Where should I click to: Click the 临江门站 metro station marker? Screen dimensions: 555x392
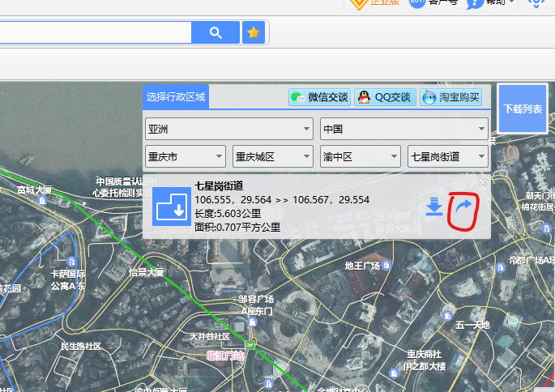pyautogui.click(x=250, y=344)
